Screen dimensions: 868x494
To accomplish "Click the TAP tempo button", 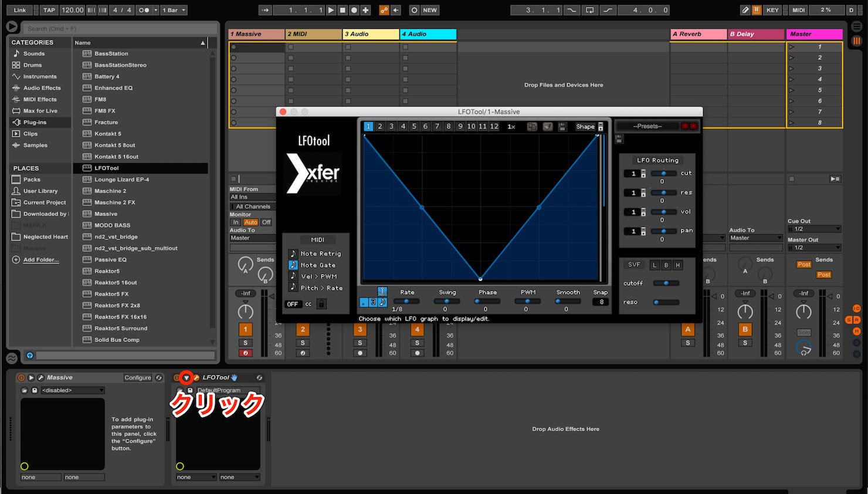I will [x=49, y=10].
